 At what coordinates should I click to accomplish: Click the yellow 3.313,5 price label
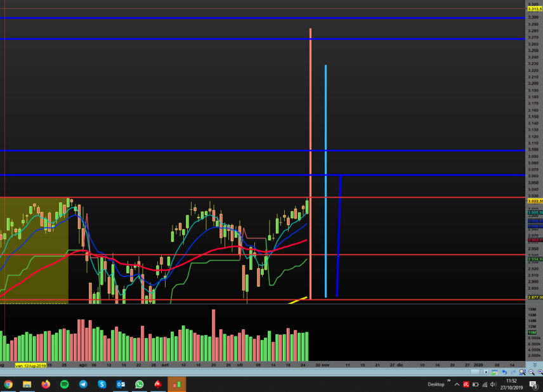pos(534,8)
